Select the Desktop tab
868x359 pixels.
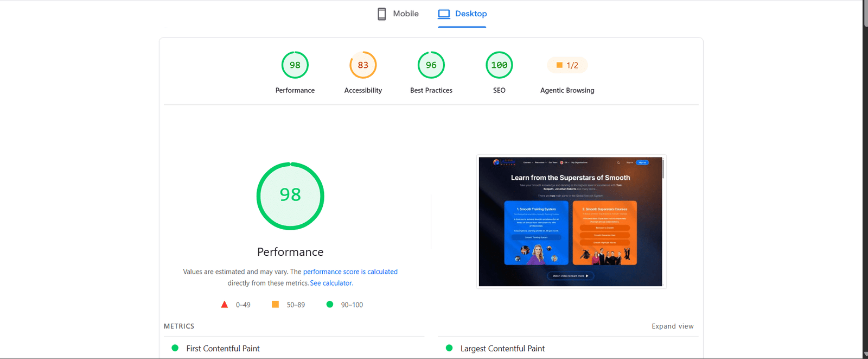point(462,14)
